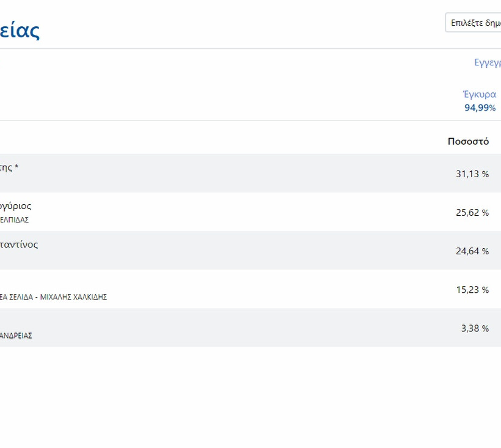Click the 31,13 % percentage value
501x448 pixels.
coord(472,174)
